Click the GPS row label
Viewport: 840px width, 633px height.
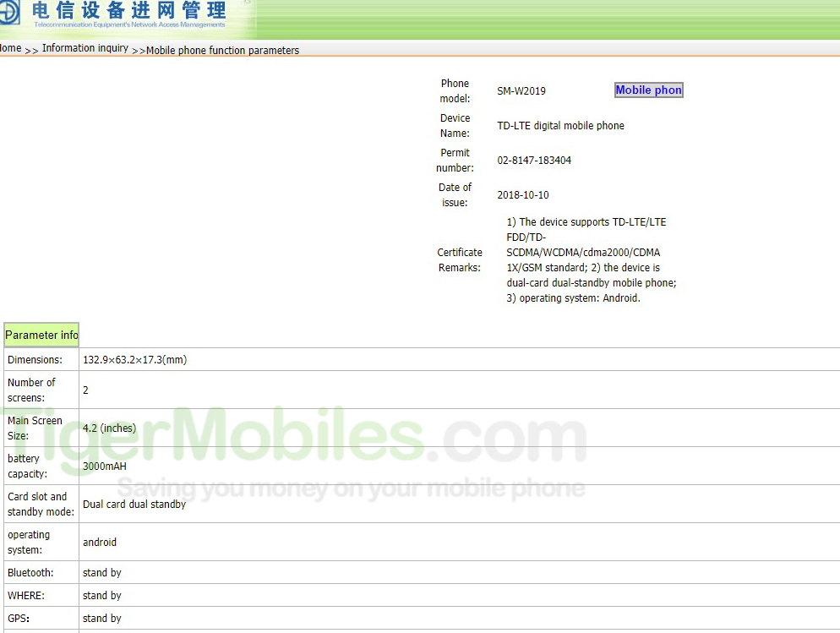pos(19,619)
